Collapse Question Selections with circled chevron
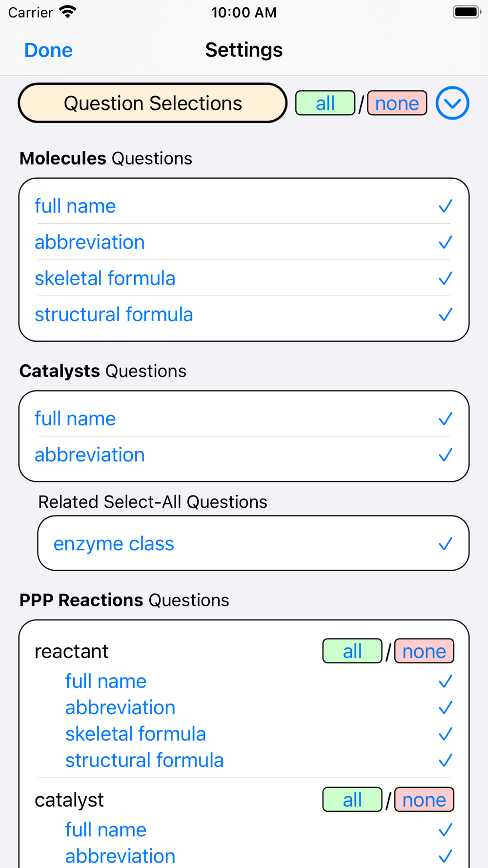 coord(452,103)
